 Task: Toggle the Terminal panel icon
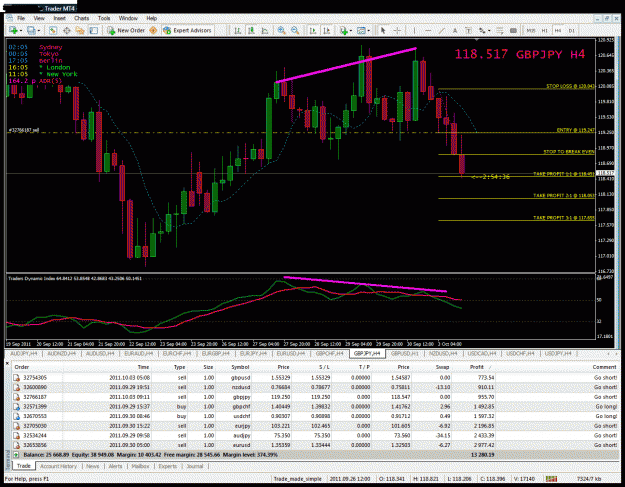[94, 30]
